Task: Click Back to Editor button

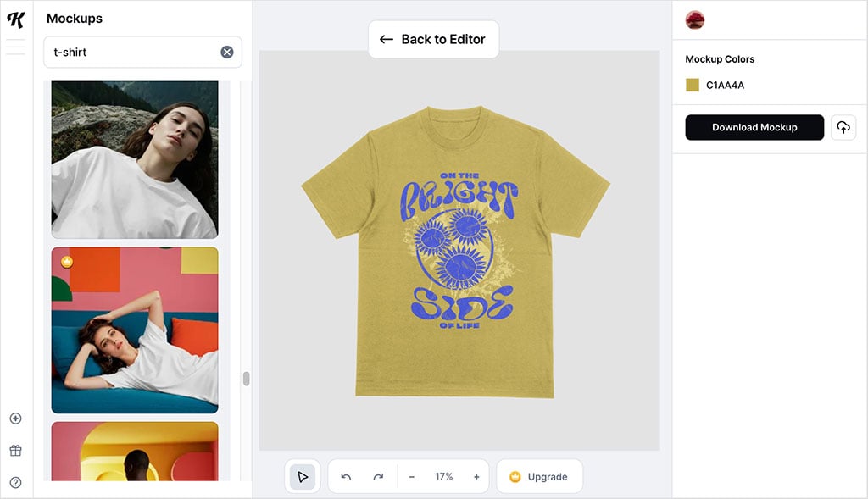Action: (x=433, y=39)
